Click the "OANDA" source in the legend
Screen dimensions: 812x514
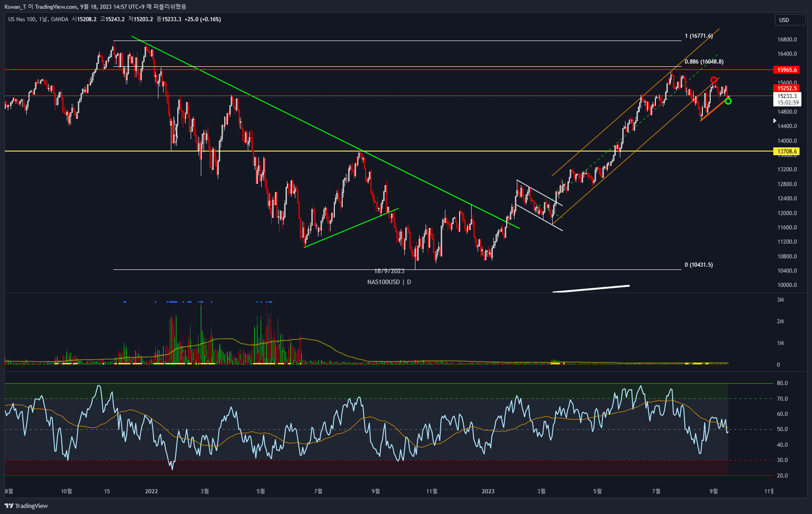(59, 19)
